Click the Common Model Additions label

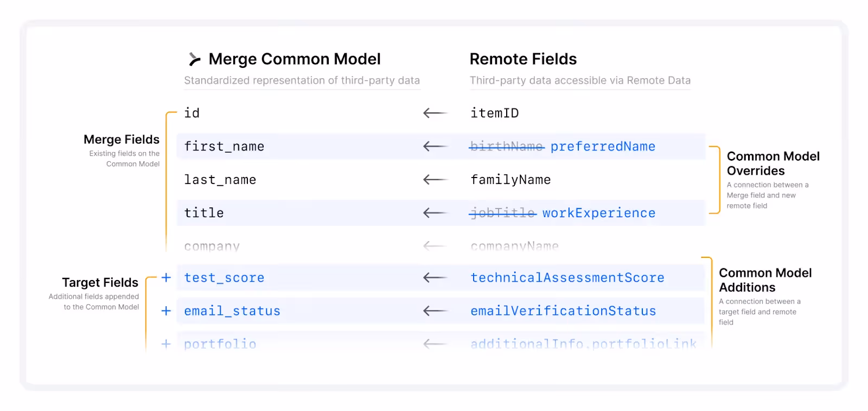pos(765,280)
